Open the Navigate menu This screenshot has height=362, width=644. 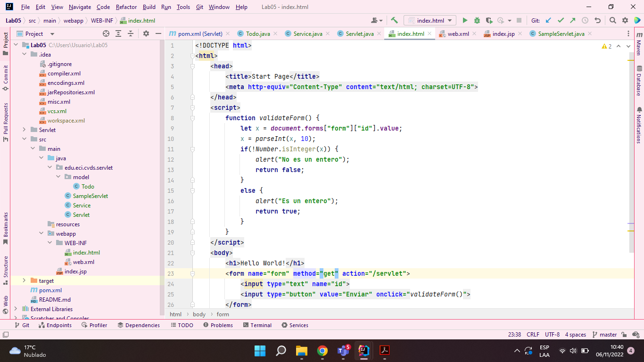(x=80, y=7)
